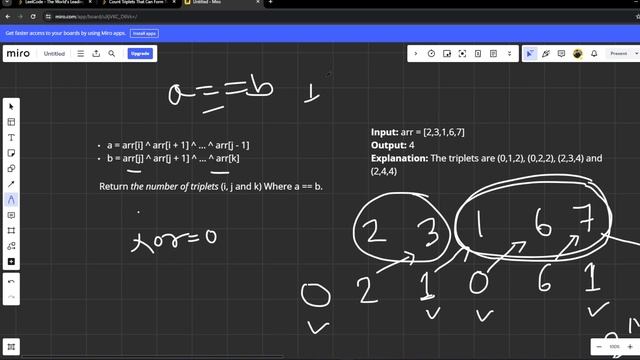The height and width of the screenshot is (360, 640).
Task: Open the timer tool
Action: pyautogui.click(x=431, y=53)
